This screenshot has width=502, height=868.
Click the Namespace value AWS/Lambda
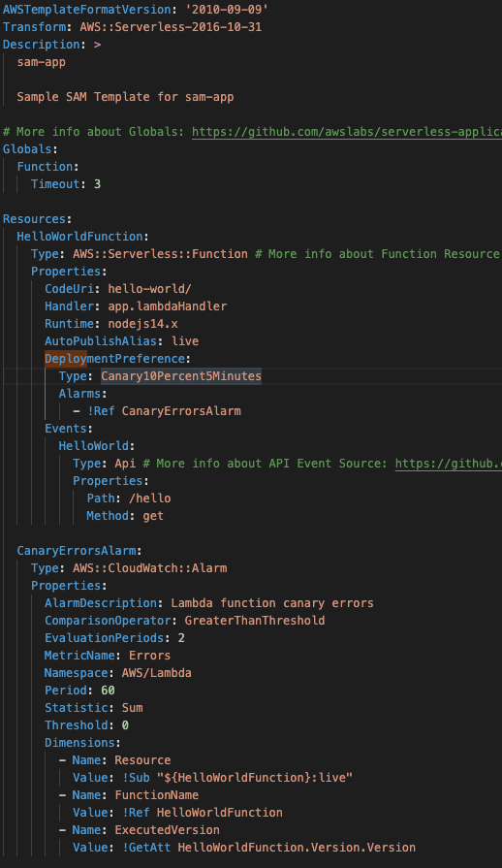[x=156, y=673]
